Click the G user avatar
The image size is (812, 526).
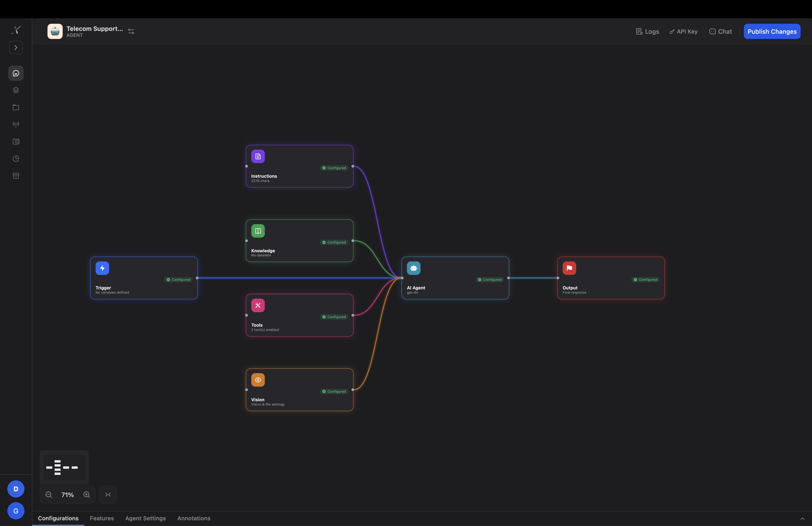(16, 511)
